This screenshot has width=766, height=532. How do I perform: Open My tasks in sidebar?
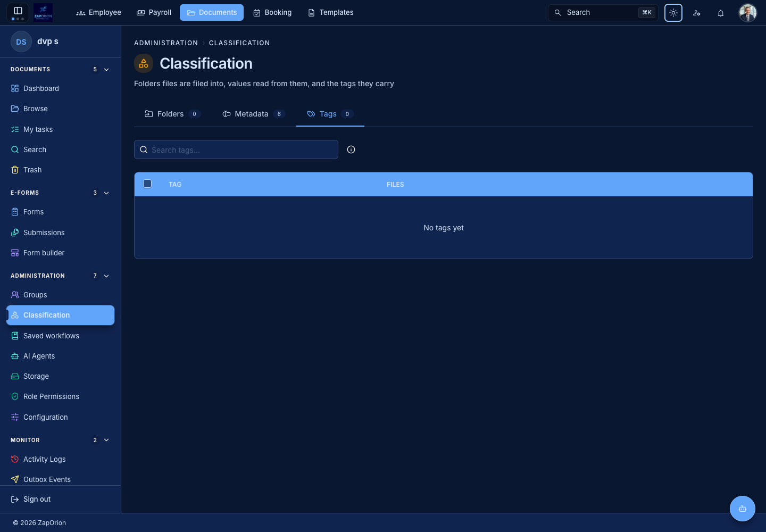click(x=60, y=129)
